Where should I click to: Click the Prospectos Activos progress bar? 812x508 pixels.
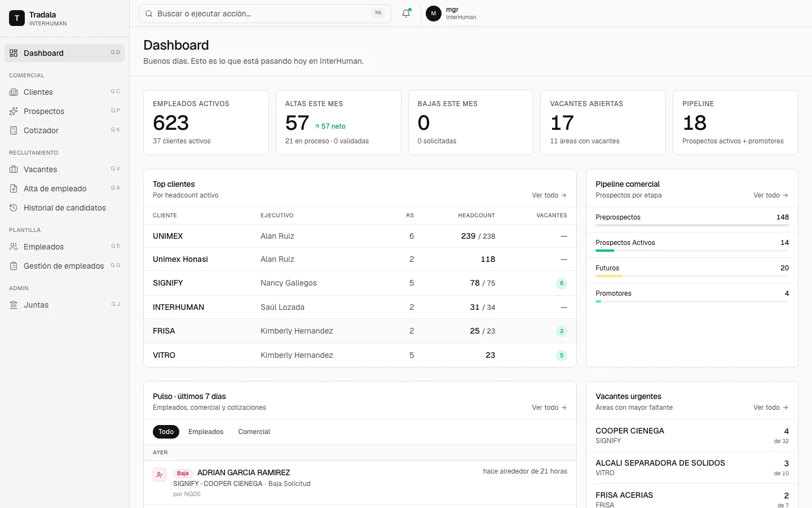pos(692,251)
